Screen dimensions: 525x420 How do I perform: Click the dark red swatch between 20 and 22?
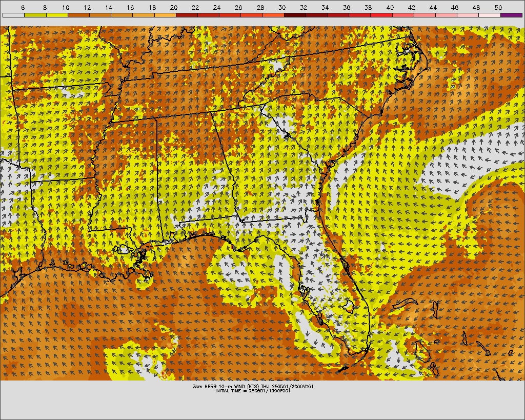pyautogui.click(x=187, y=15)
